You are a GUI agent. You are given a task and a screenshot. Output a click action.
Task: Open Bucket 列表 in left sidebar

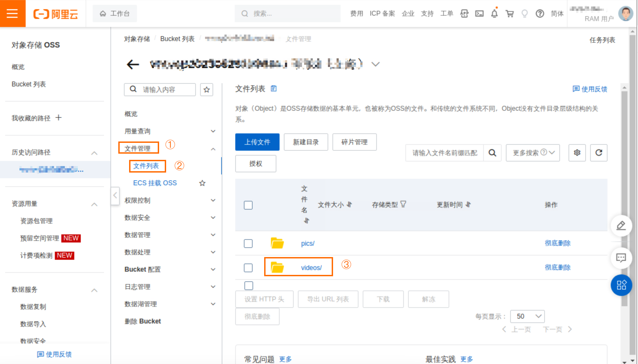pyautogui.click(x=29, y=84)
